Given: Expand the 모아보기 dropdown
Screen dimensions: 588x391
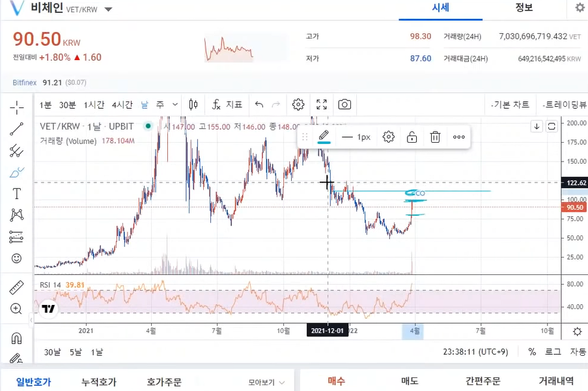Looking at the screenshot, I should pyautogui.click(x=266, y=383).
